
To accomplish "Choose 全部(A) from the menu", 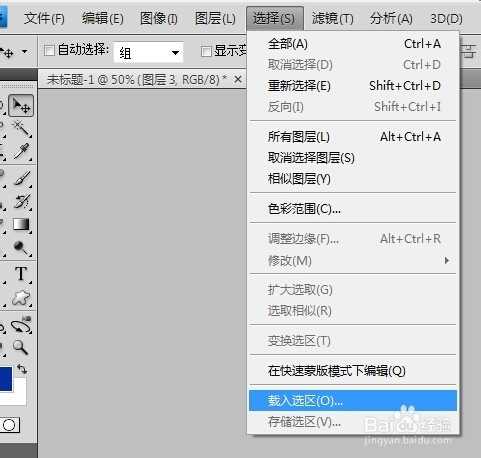I will (x=353, y=44).
